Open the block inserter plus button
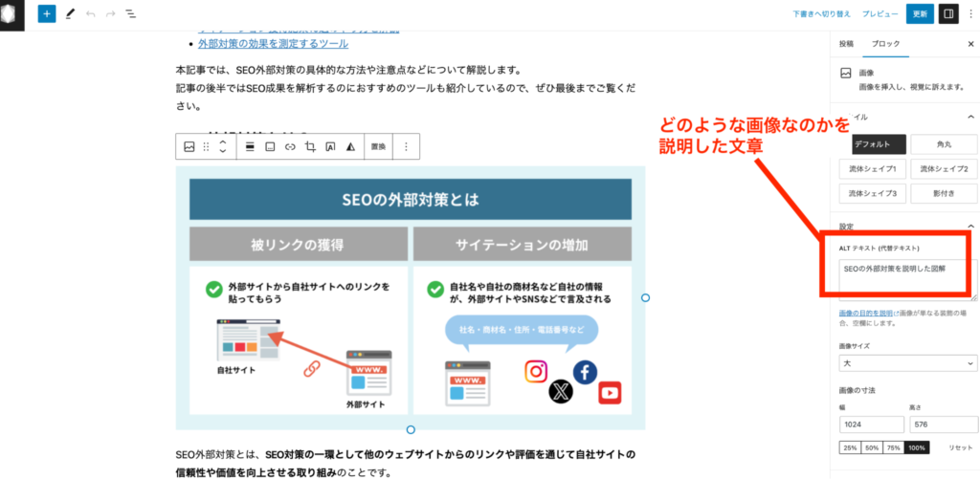This screenshot has width=980, height=479. coord(47,13)
